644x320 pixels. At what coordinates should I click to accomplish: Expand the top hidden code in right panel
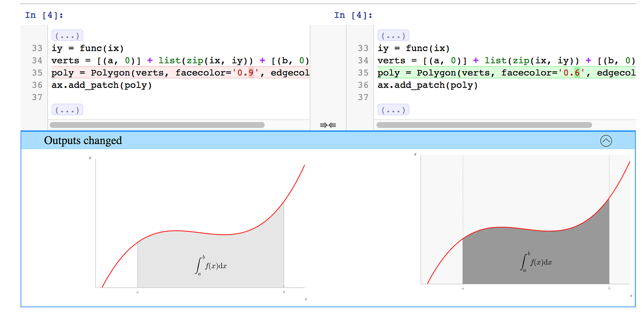tap(393, 35)
